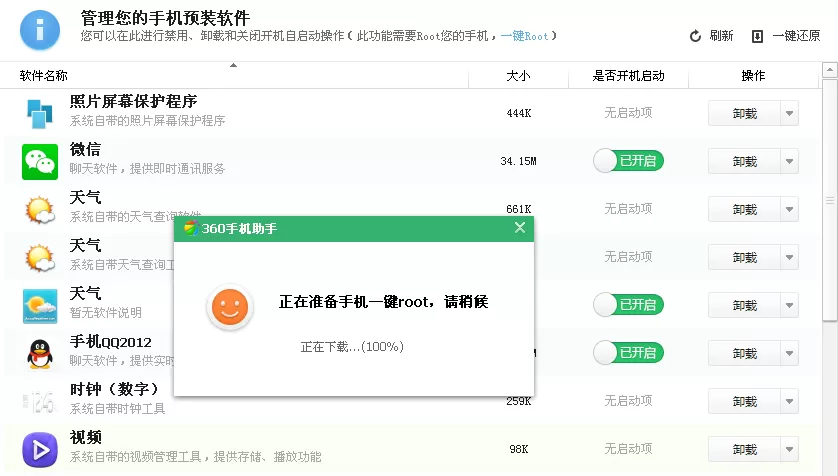Disable WeChat startup toggle
This screenshot has width=838, height=476.
[x=628, y=161]
